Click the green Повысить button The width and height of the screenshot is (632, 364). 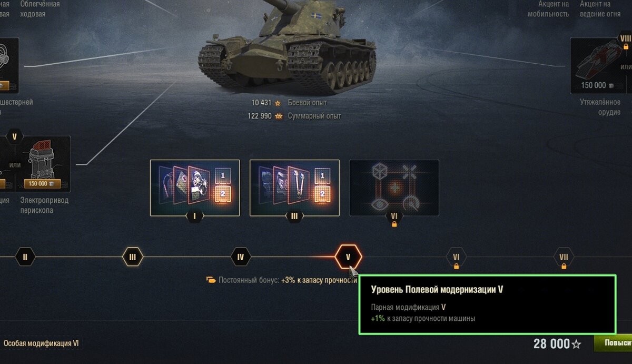tap(613, 343)
